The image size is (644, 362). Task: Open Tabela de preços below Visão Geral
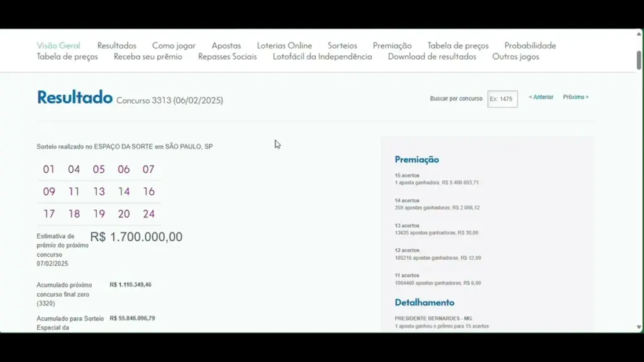[67, 57]
